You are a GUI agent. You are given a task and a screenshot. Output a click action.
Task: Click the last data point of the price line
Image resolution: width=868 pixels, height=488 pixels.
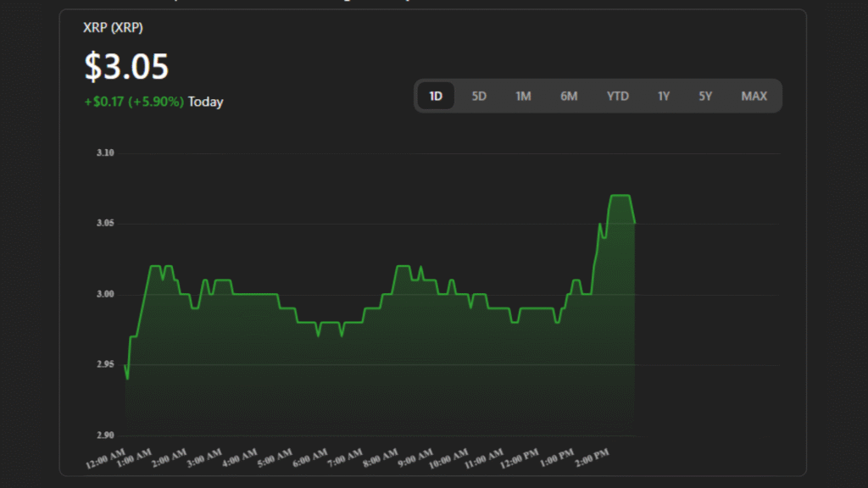634,223
